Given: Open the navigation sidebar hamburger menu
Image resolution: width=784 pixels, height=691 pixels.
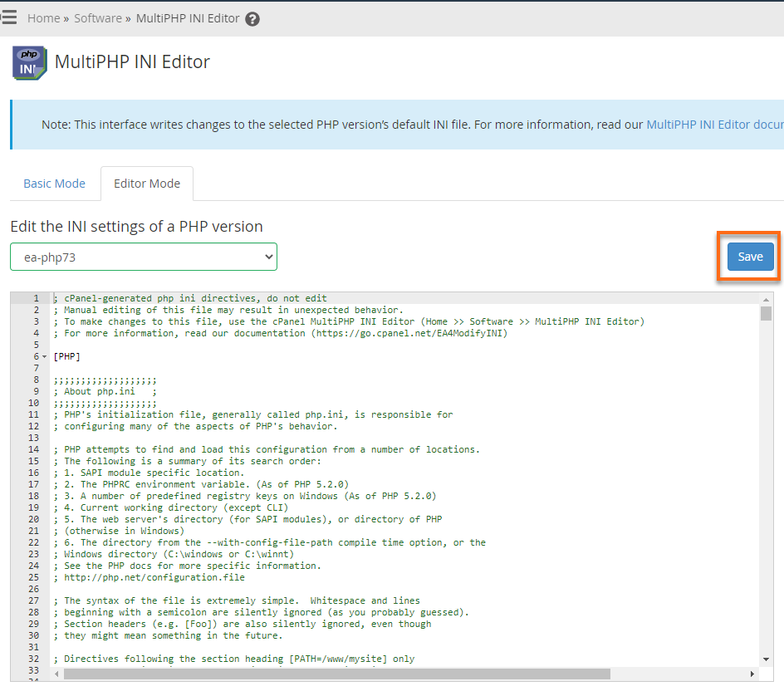Looking at the screenshot, I should pos(9,16).
